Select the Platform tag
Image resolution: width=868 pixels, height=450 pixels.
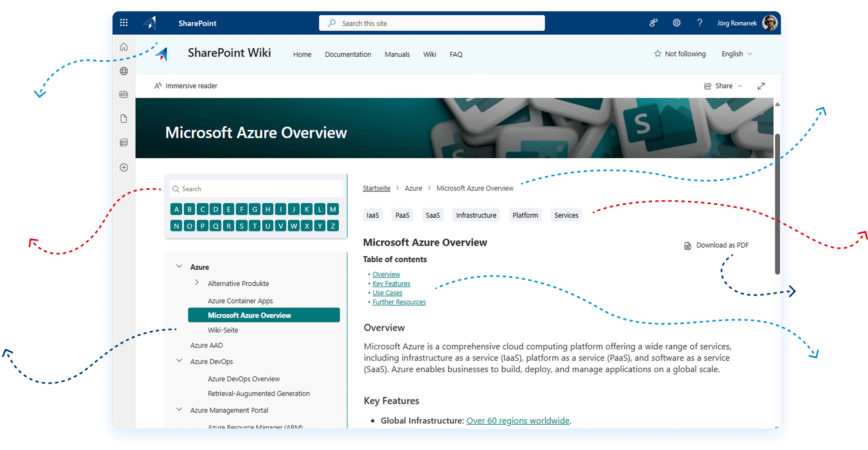coord(525,215)
